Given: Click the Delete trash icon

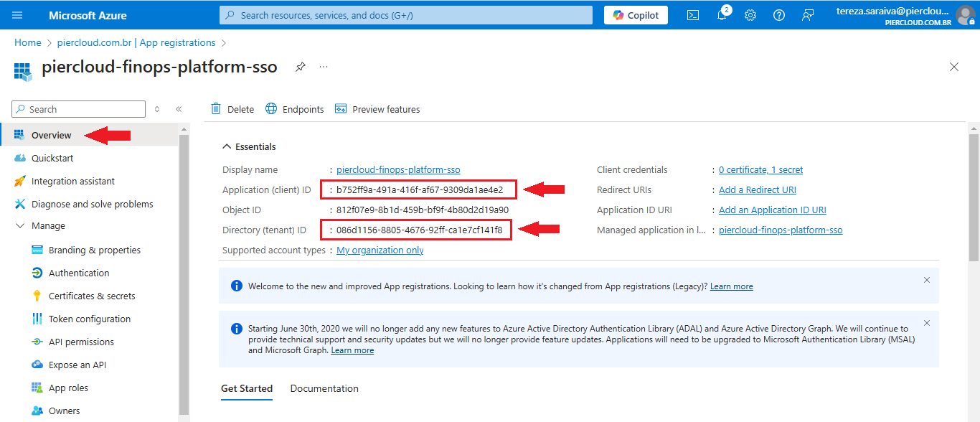Looking at the screenshot, I should pos(216,109).
